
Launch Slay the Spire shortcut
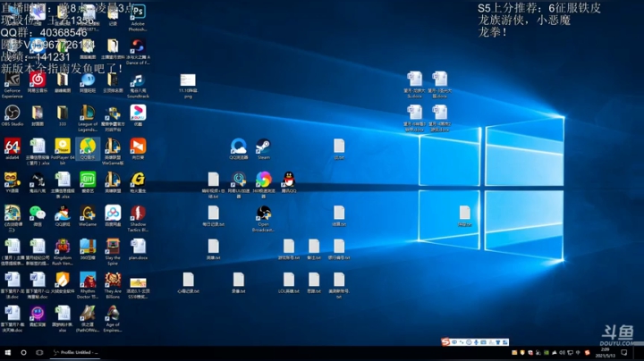pos(113,253)
